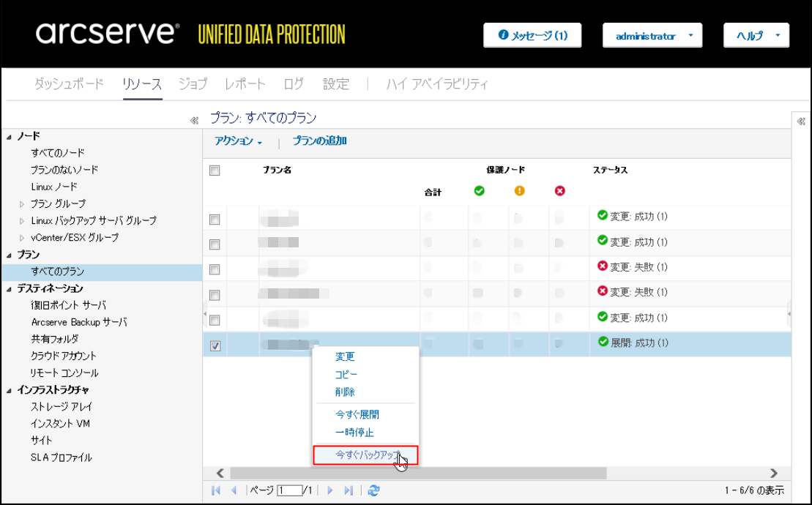Choose 変更 from the context menu
Image resolution: width=812 pixels, height=505 pixels.
[x=345, y=357]
